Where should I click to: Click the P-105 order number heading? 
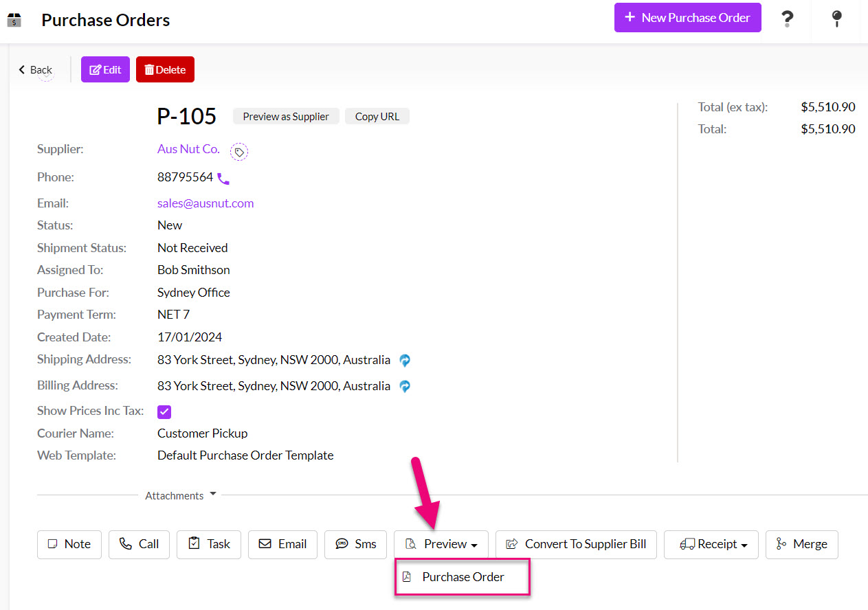tap(186, 117)
